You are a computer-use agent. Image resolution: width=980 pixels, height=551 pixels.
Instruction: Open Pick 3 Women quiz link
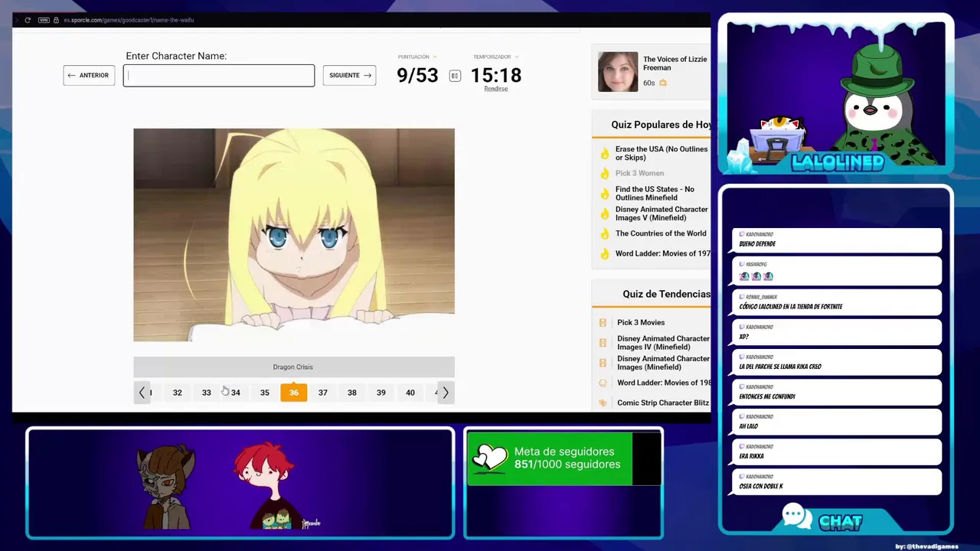pos(640,173)
